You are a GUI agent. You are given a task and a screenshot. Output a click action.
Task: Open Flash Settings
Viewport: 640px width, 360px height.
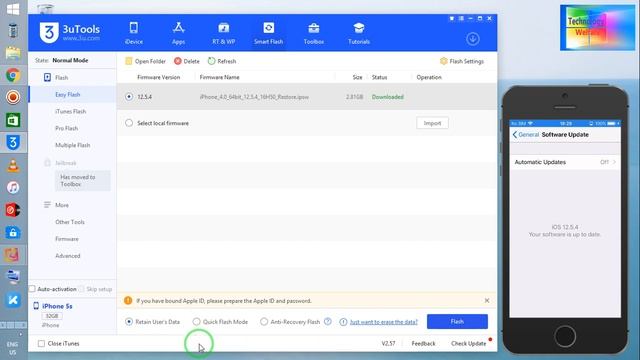[x=462, y=61]
